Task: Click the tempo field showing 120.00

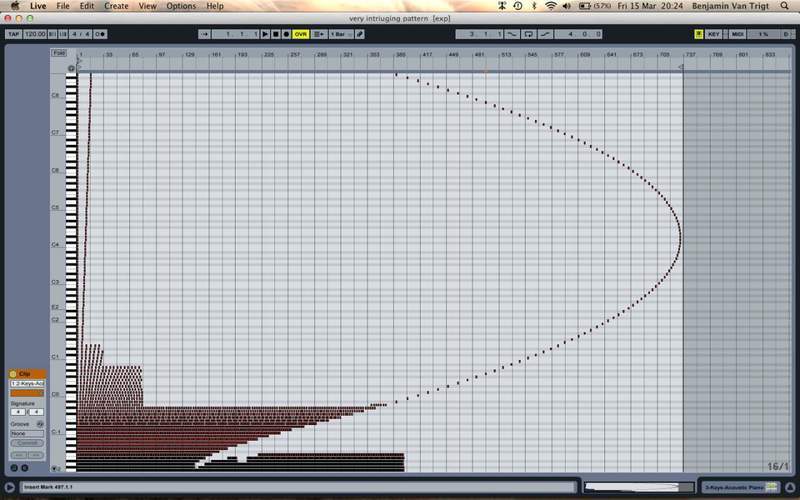Action: click(x=35, y=34)
